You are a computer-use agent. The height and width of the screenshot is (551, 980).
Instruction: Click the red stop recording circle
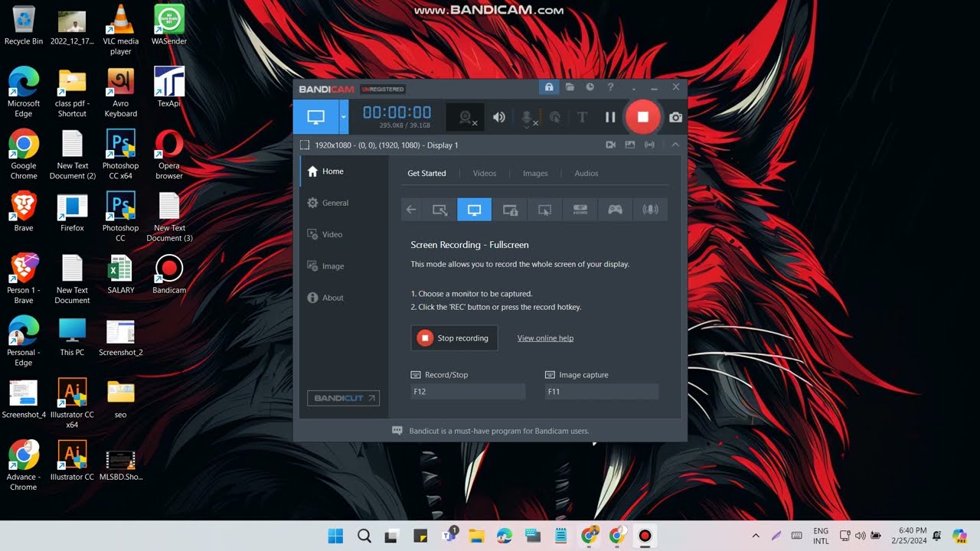[643, 117]
